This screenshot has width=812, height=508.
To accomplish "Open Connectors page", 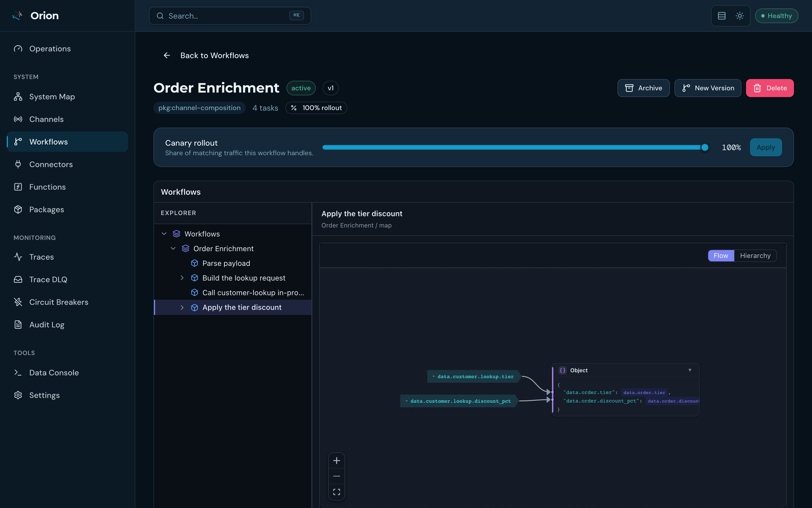I will pyautogui.click(x=67, y=164).
